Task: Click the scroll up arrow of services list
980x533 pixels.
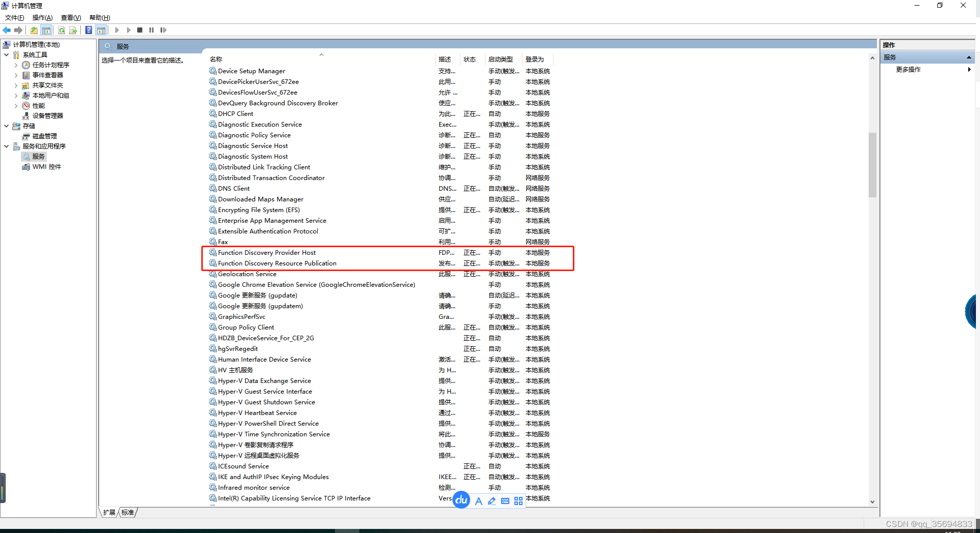Action: pyautogui.click(x=872, y=58)
